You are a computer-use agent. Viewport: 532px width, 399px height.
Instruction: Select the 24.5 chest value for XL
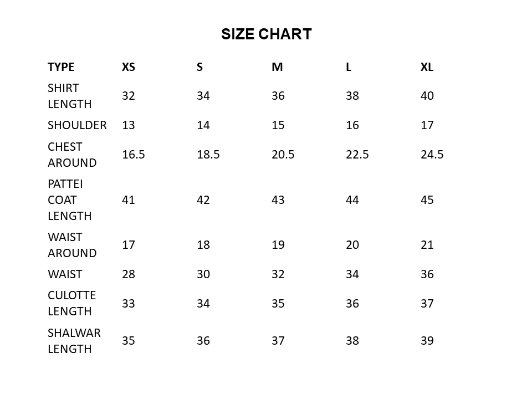432,155
